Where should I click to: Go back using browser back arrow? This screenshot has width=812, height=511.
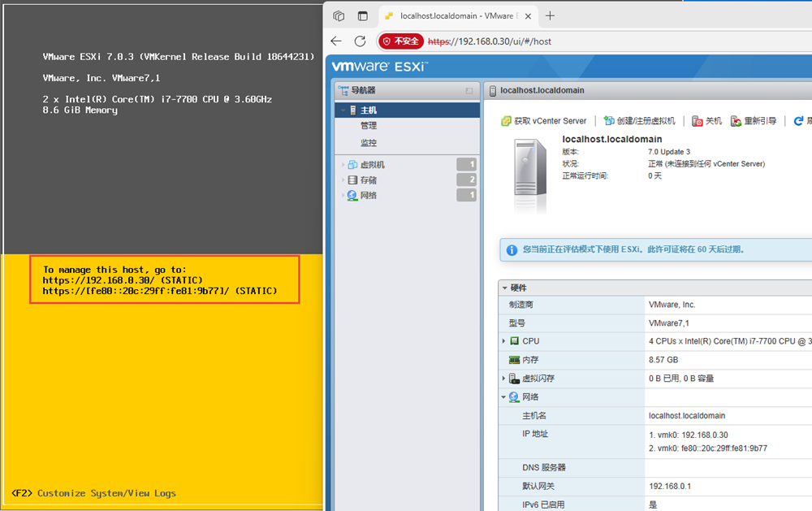(336, 41)
